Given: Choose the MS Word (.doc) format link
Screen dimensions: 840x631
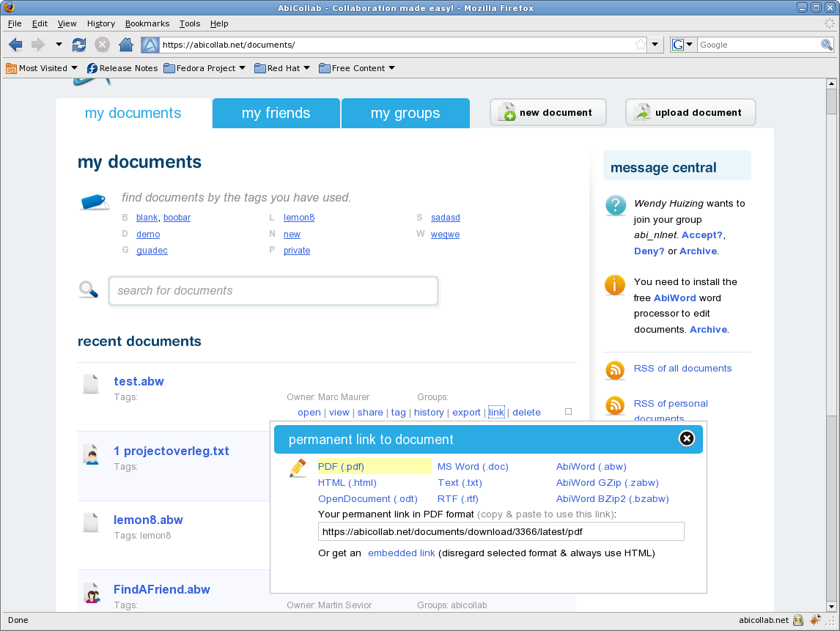Looking at the screenshot, I should click(x=473, y=467).
